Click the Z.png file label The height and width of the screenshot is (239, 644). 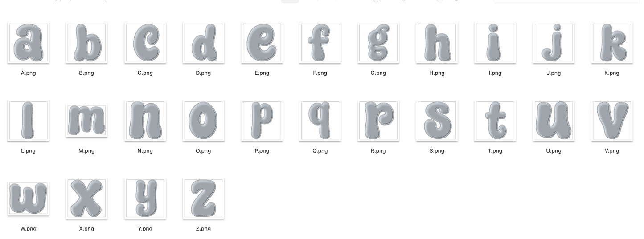203,229
